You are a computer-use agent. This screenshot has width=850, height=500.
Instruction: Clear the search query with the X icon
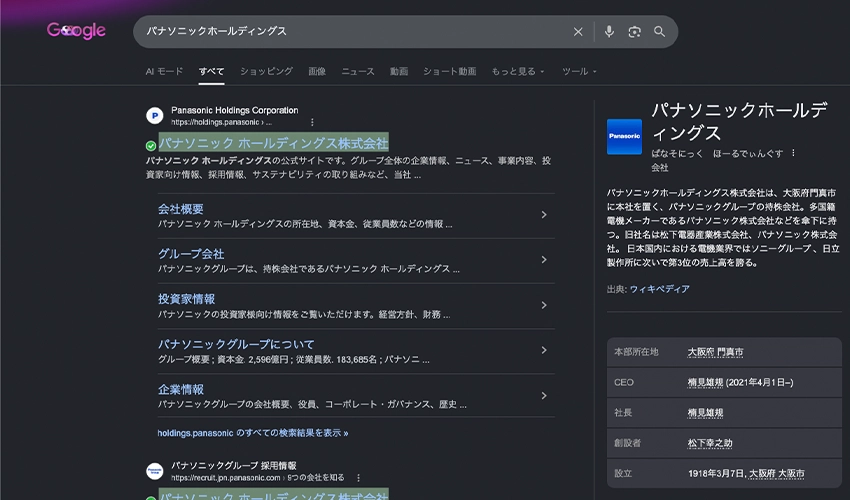pos(578,32)
